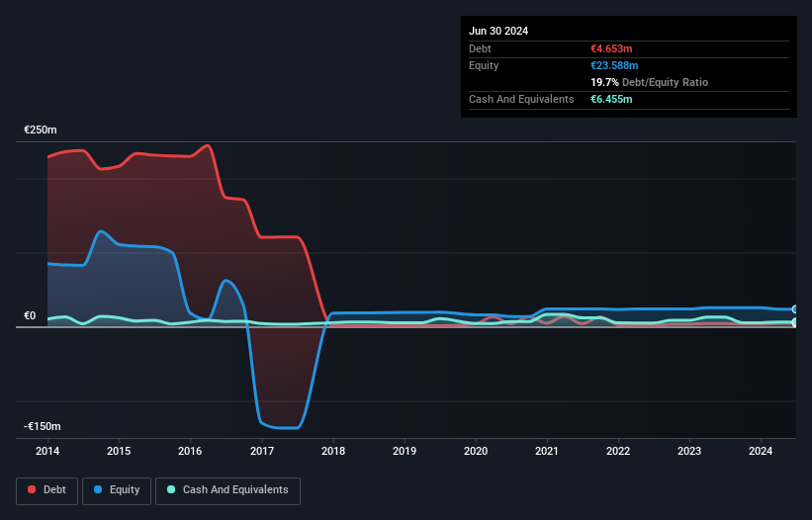This screenshot has width=812, height=520.
Task: Toggle the Equity legend button
Action: pyautogui.click(x=117, y=490)
